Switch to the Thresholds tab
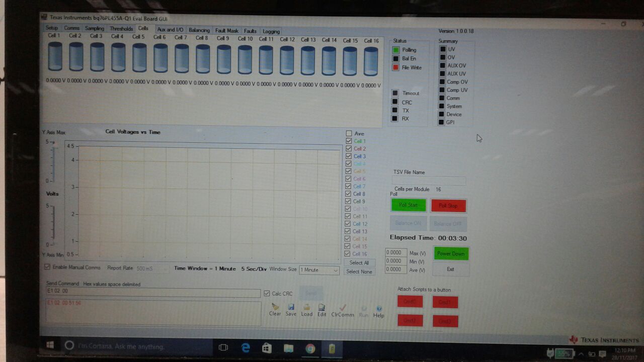This screenshot has width=644, height=362. tap(121, 29)
